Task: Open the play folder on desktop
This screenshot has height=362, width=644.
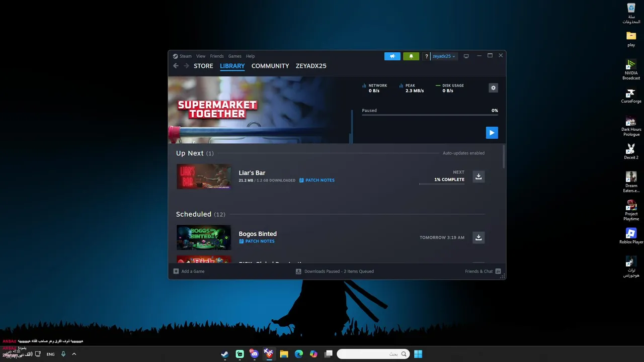Action: pos(631,39)
